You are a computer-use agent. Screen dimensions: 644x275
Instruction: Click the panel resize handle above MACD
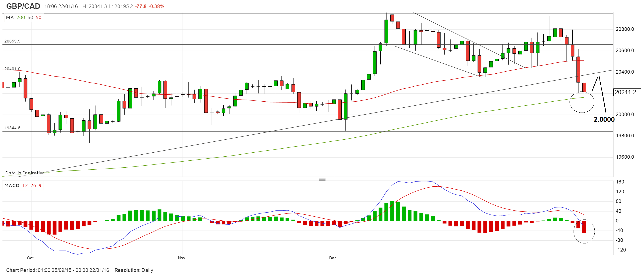coord(322,179)
